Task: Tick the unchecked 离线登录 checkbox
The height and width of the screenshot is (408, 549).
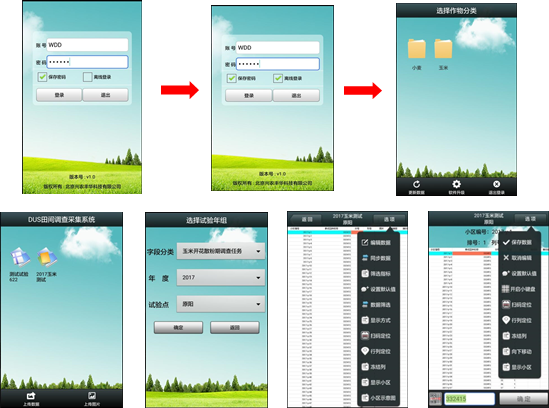Action: pyautogui.click(x=88, y=77)
